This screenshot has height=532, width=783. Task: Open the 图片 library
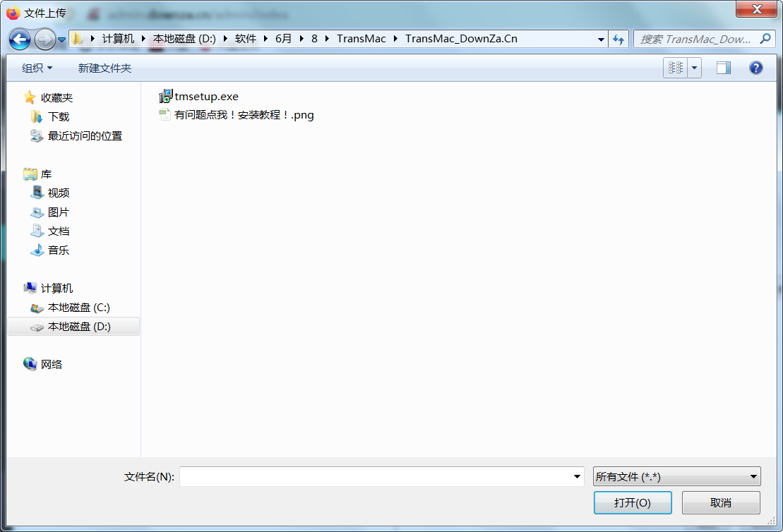click(x=59, y=212)
